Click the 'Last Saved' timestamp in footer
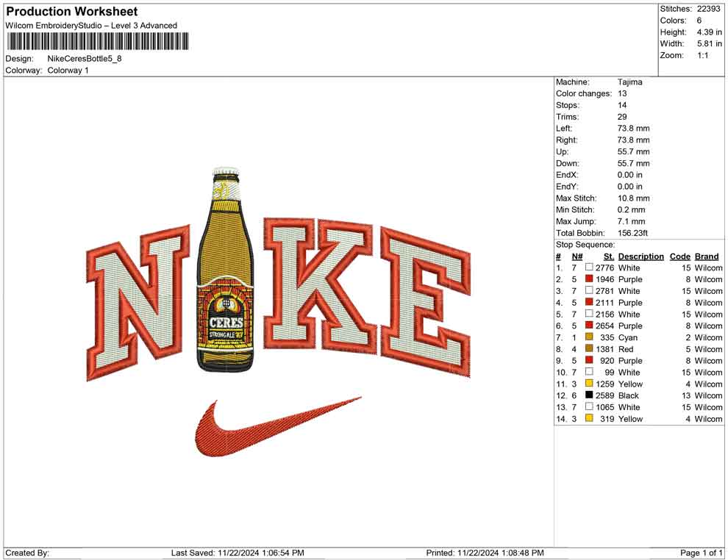 pos(238,553)
